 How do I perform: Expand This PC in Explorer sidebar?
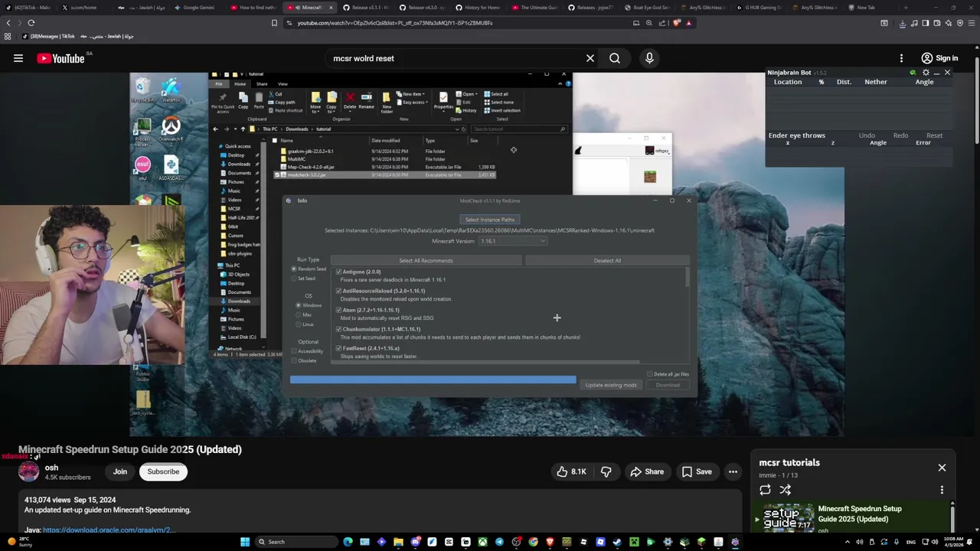pyautogui.click(x=218, y=266)
